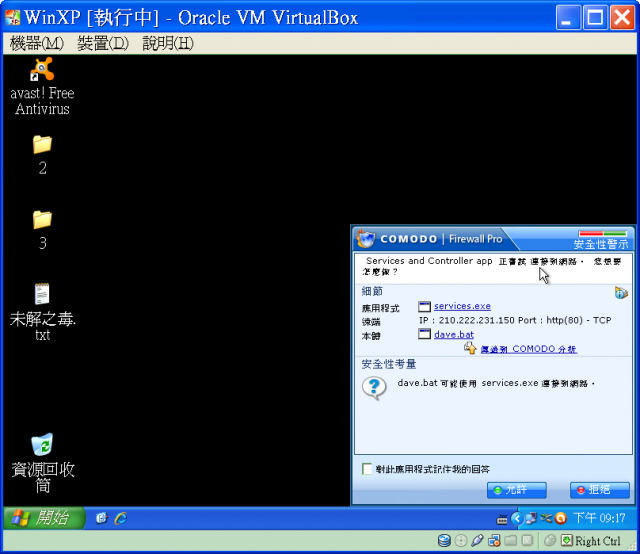Click the window icon beside services.exe
The image size is (640, 554).
pyautogui.click(x=424, y=306)
